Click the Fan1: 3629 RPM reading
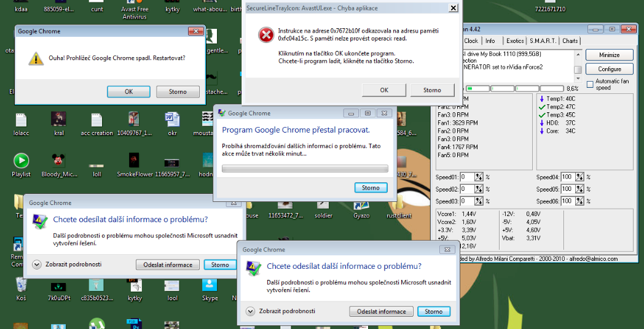Viewport: 644px width, 329px height. (457, 123)
